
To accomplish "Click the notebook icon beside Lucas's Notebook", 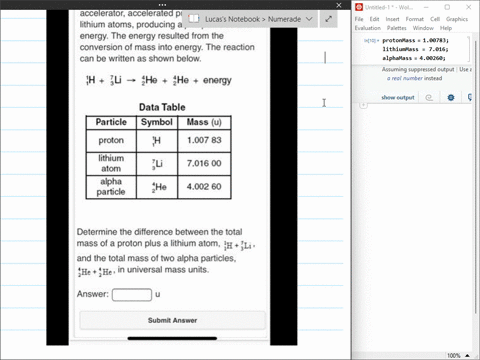I will pyautogui.click(x=194, y=19).
